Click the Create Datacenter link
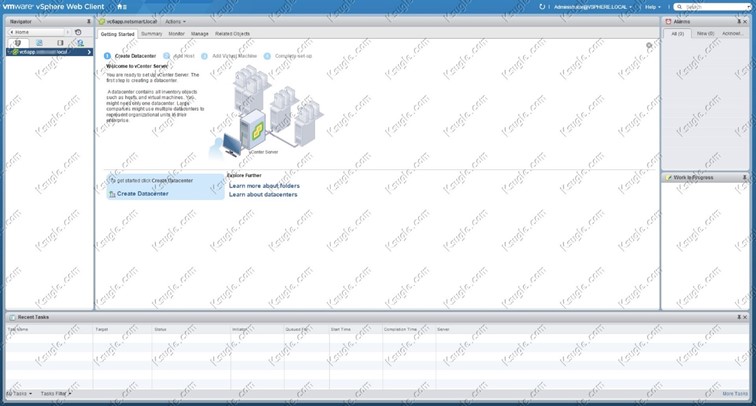756x406 pixels. tap(142, 194)
